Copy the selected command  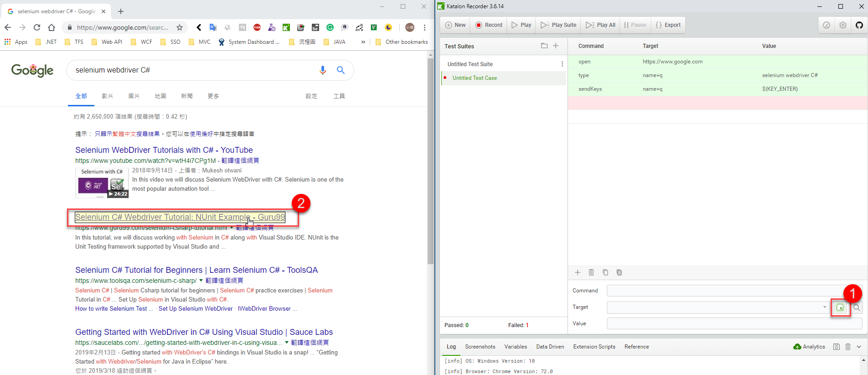tap(605, 272)
